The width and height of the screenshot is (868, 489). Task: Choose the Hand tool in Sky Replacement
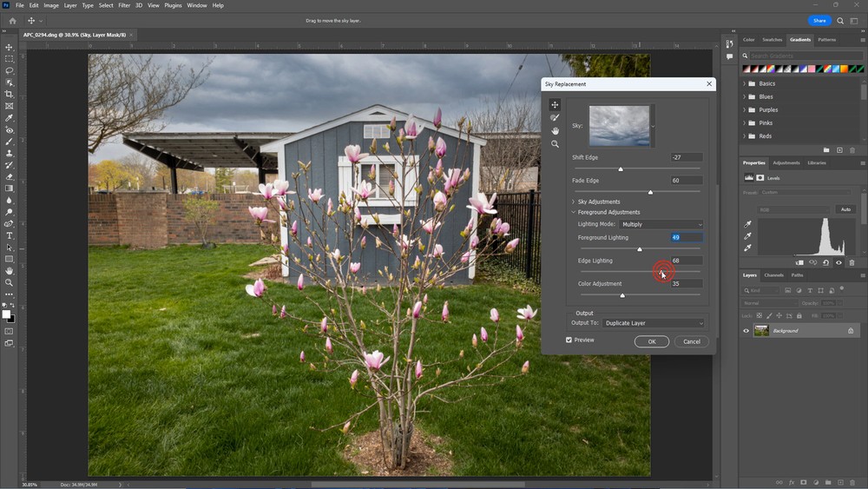(x=555, y=130)
